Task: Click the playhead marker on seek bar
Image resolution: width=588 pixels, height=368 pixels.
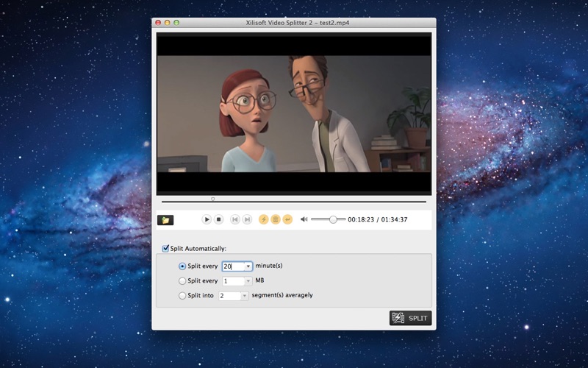Action: point(212,199)
